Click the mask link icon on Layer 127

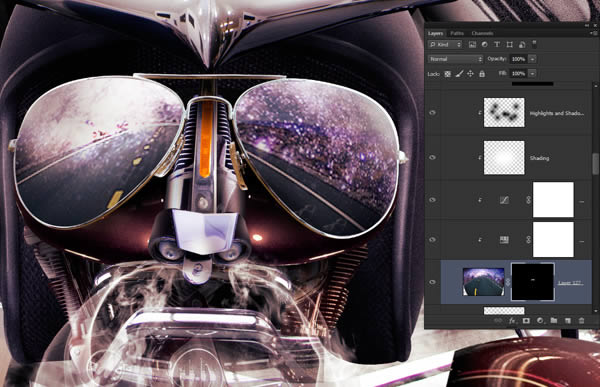tap(508, 282)
